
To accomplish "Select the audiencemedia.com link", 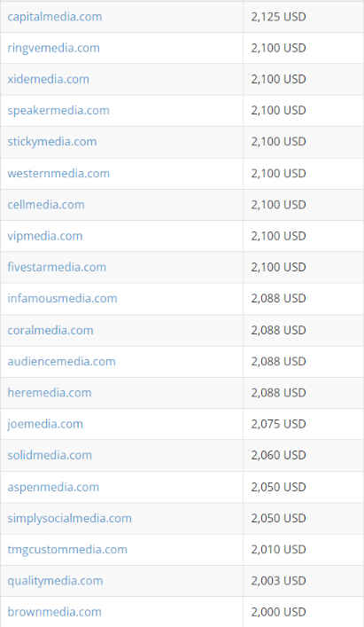I will [61, 362].
